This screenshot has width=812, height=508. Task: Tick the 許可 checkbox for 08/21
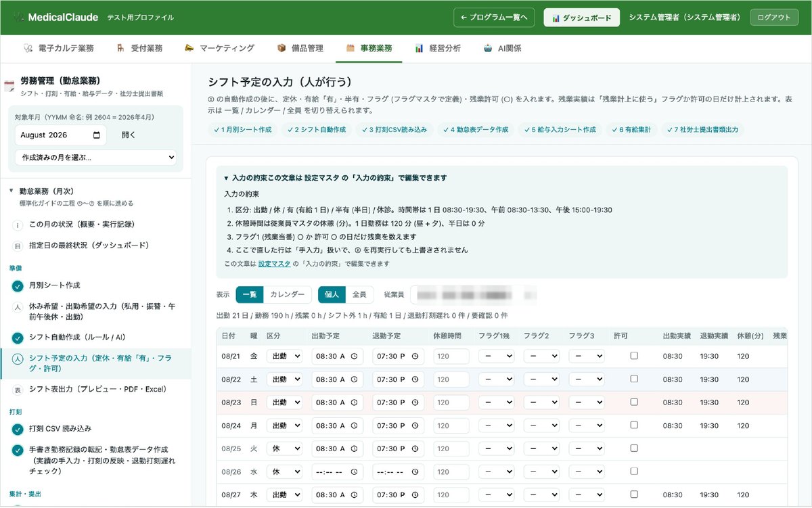pyautogui.click(x=634, y=356)
